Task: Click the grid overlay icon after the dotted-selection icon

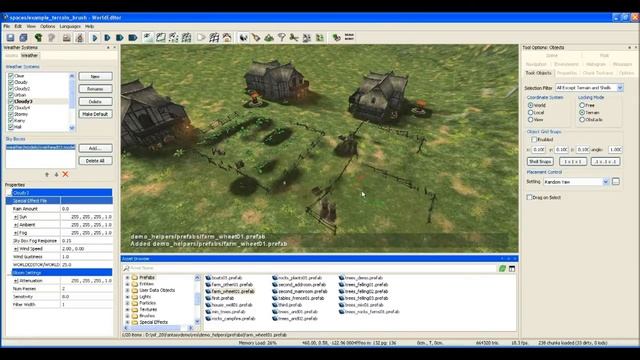Action: pos(187,38)
